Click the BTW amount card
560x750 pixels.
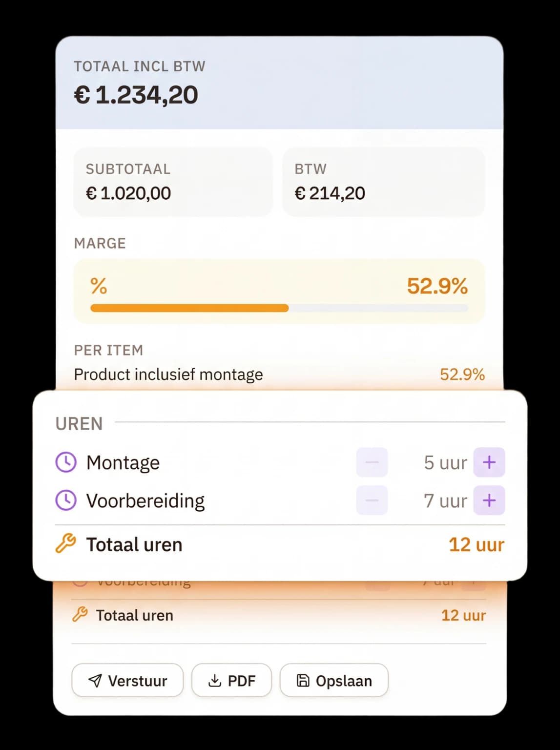382,182
